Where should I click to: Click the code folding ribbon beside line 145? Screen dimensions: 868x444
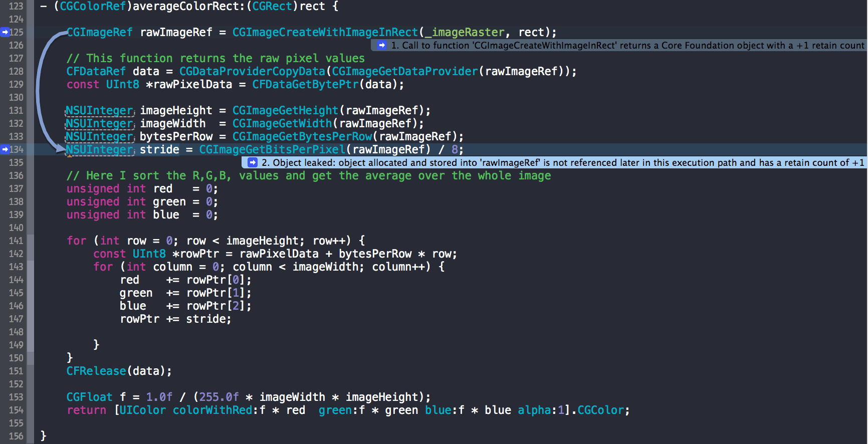click(x=30, y=293)
